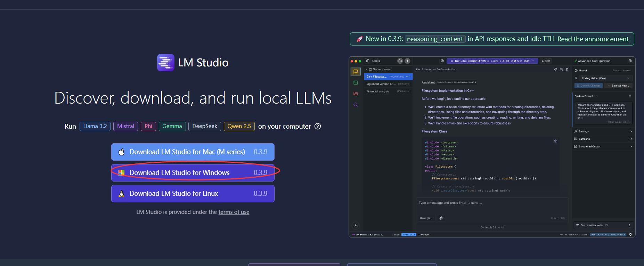Expand the Sampling section
Image resolution: width=644 pixels, height=266 pixels.
[x=603, y=139]
